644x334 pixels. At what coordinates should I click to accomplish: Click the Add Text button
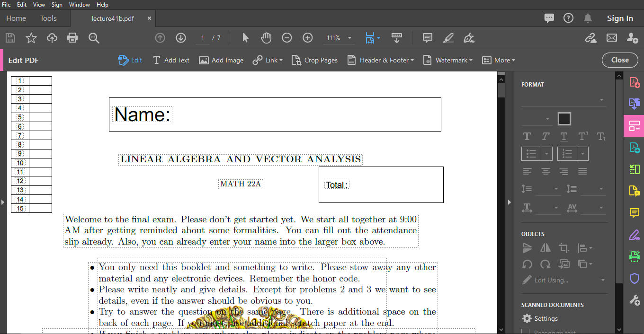(171, 60)
